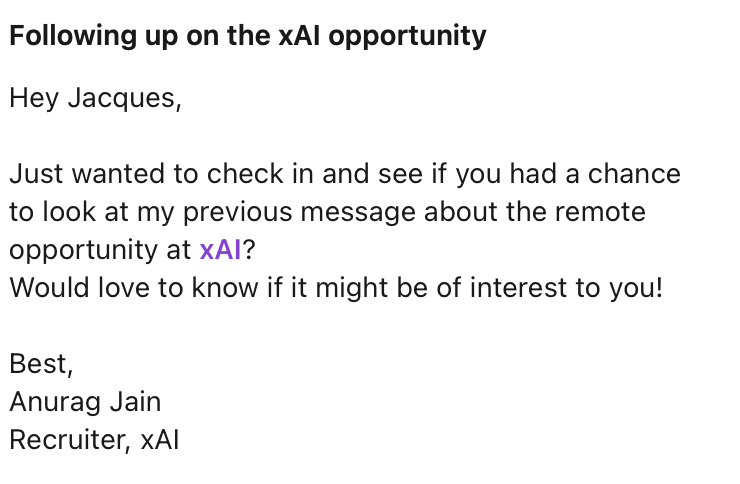Open the purple xAI hyperlink

(x=221, y=249)
